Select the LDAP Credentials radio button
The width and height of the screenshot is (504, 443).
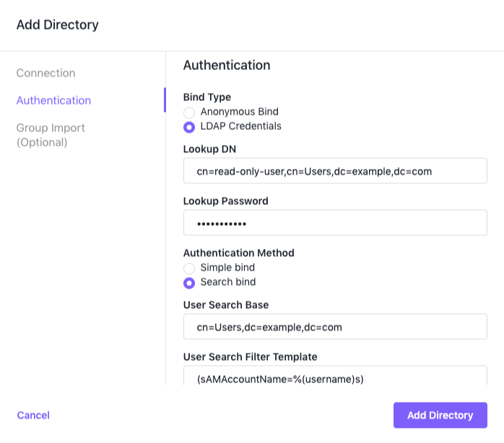pyautogui.click(x=189, y=127)
